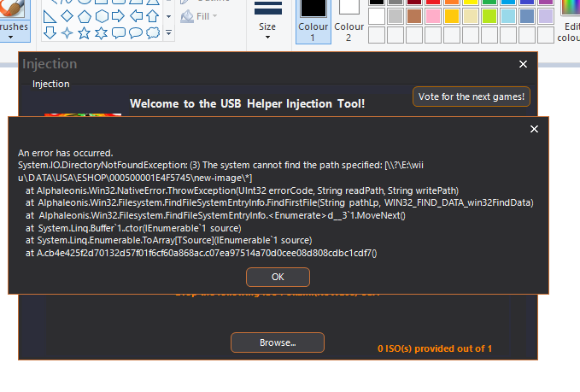Click Vote for the next games!
Viewport: 580px width, 392px height.
tap(472, 97)
